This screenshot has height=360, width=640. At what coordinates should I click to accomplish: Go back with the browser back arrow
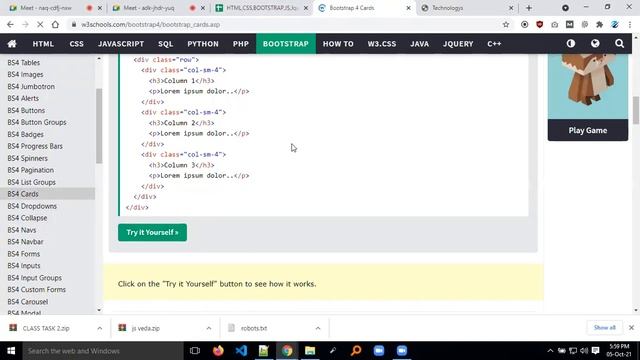(10, 24)
